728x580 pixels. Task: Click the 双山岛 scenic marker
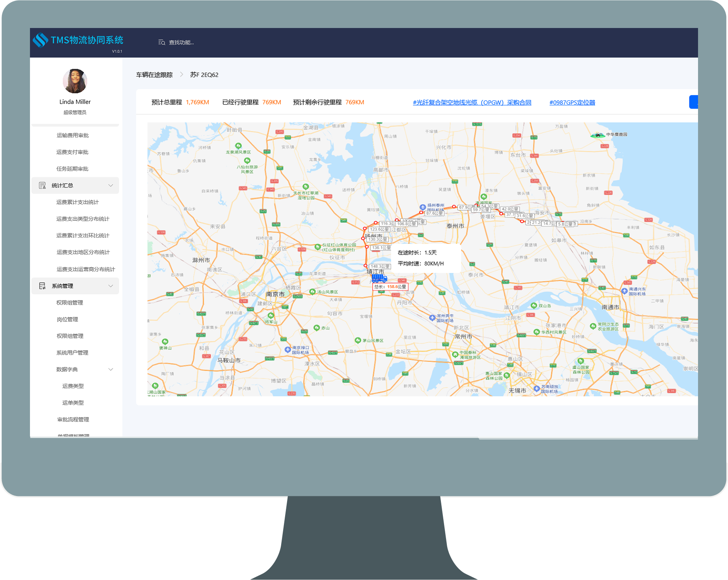point(534,306)
